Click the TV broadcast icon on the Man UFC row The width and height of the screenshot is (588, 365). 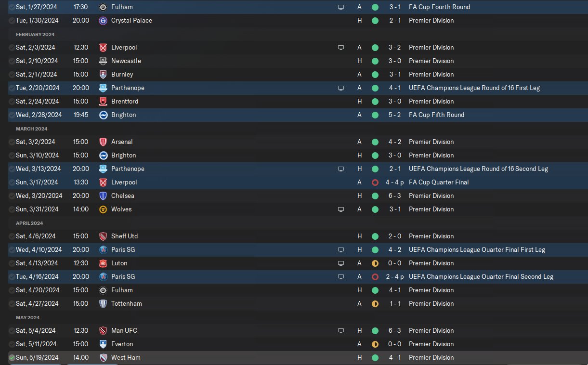[341, 331]
